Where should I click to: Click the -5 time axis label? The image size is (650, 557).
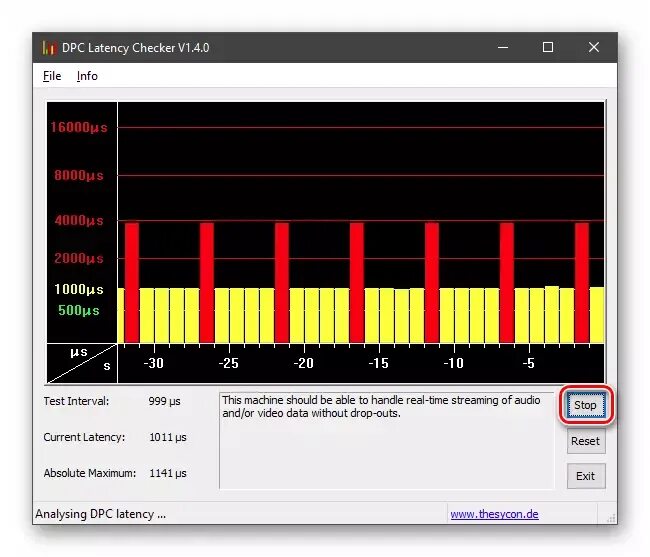tap(529, 363)
